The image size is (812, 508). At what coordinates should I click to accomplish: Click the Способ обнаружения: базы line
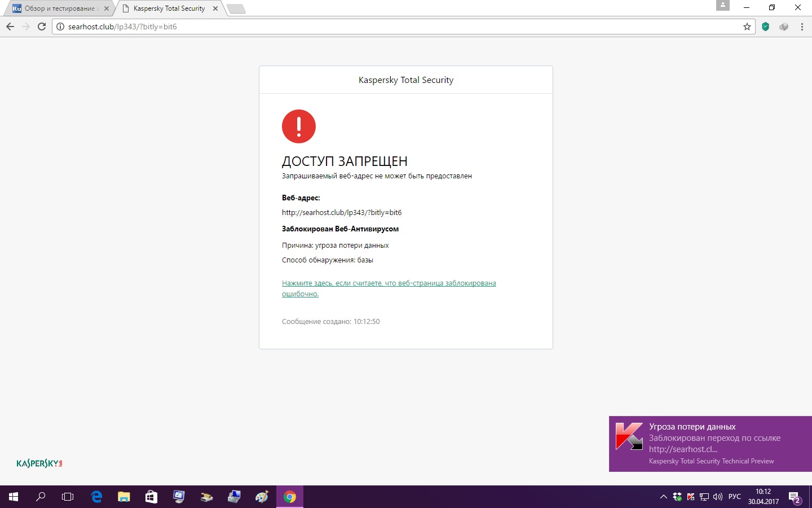[328, 260]
